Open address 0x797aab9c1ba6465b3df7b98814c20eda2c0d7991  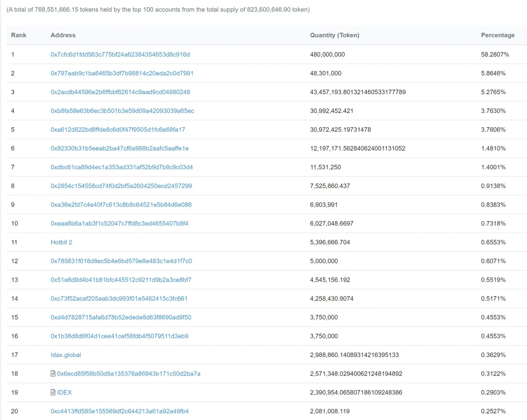click(x=122, y=73)
